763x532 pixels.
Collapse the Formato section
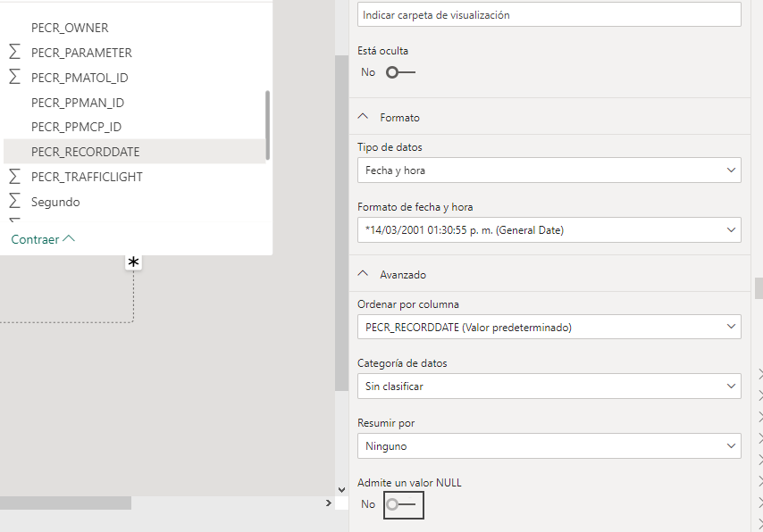click(x=363, y=117)
